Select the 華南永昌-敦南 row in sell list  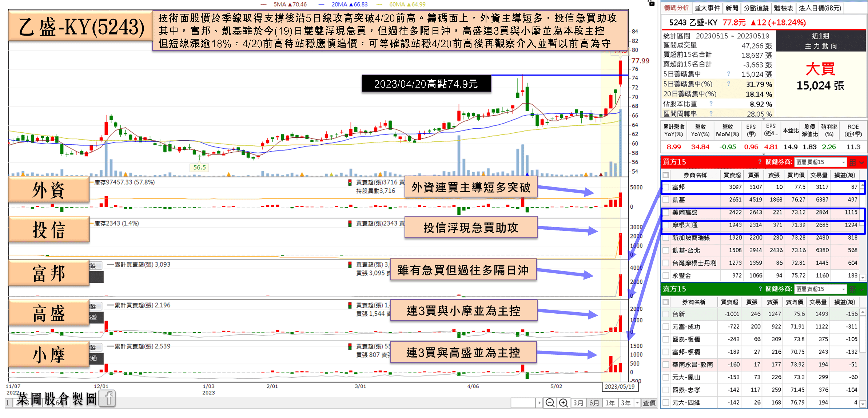pyautogui.click(x=760, y=364)
